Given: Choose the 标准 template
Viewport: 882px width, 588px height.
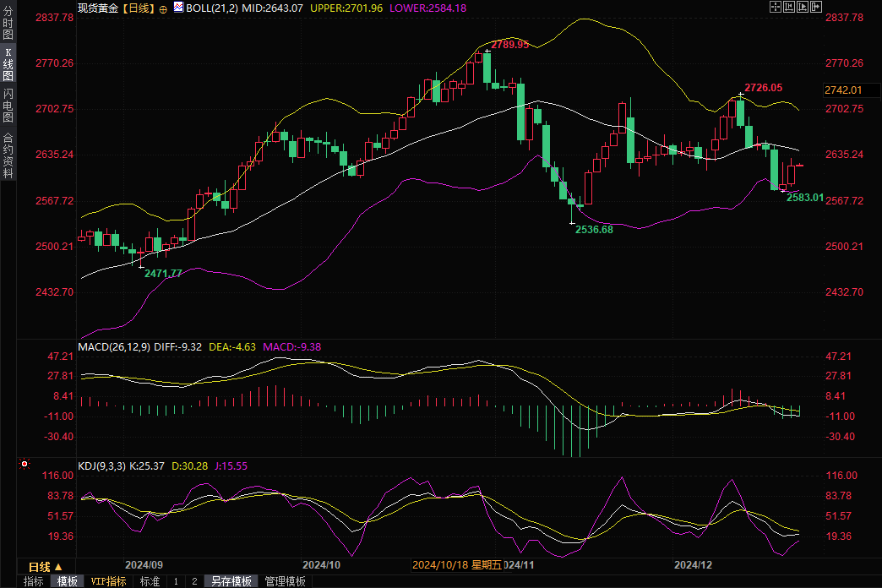Looking at the screenshot, I should [x=150, y=581].
